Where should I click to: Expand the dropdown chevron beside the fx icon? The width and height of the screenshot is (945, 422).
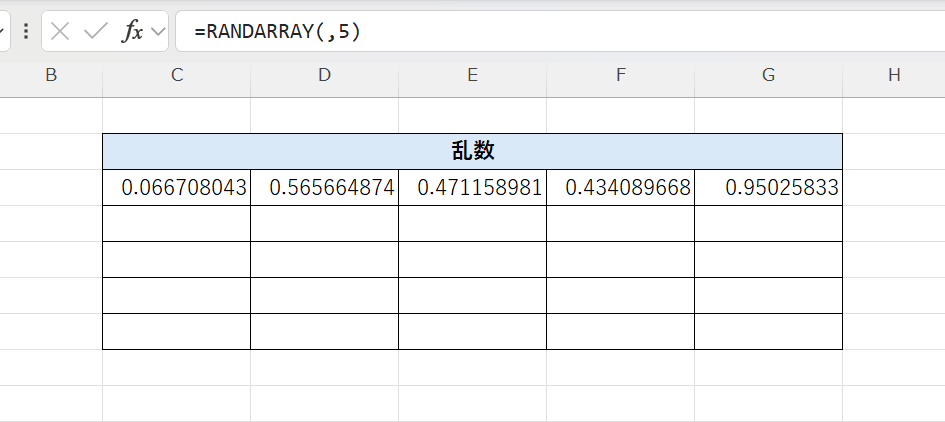(x=157, y=32)
